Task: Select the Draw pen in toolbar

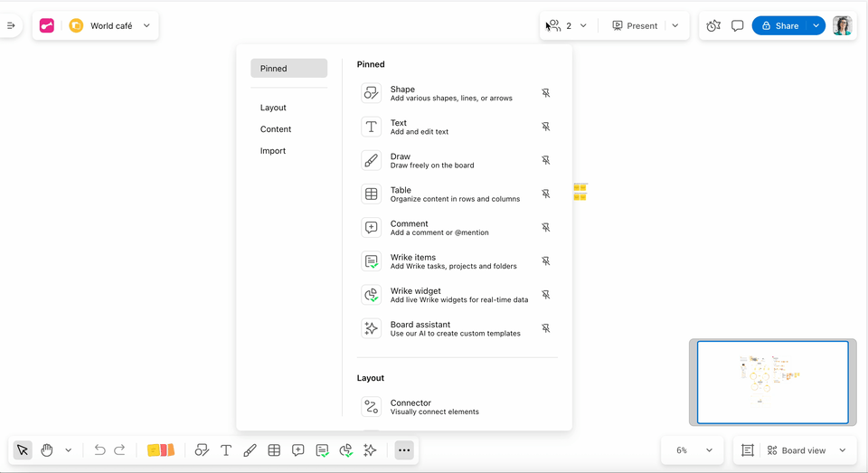Action: point(250,450)
